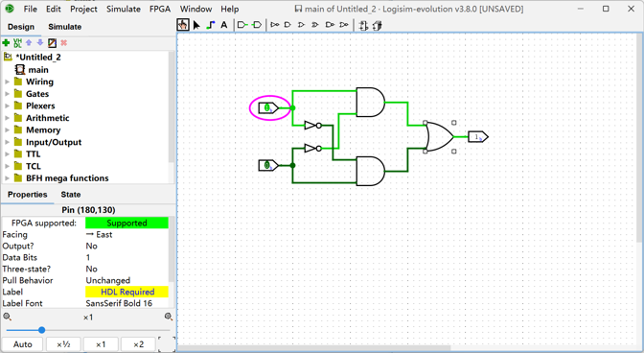Expand the TCL library folder
Image resolution: width=644 pixels, height=353 pixels.
pos(7,167)
